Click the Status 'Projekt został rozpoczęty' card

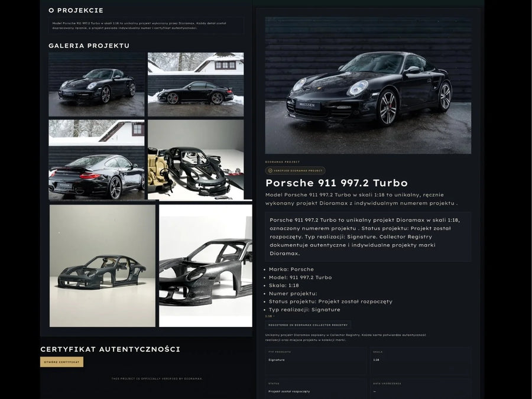316,389
